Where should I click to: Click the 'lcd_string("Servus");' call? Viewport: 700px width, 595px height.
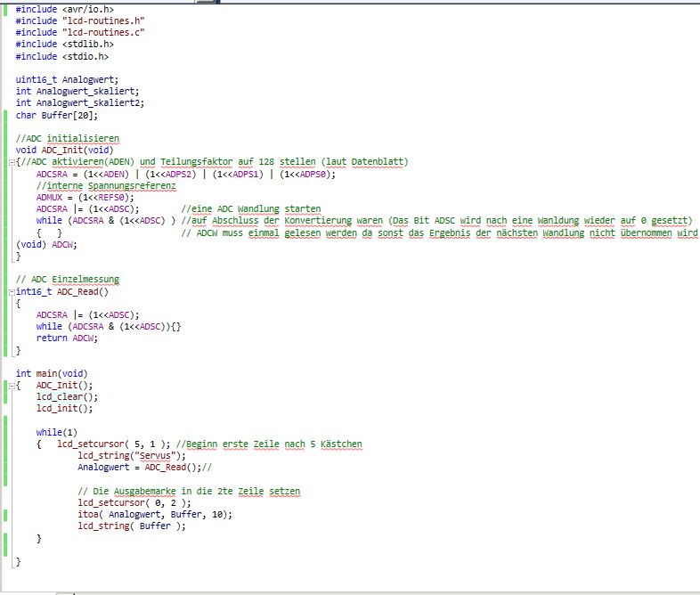132,456
